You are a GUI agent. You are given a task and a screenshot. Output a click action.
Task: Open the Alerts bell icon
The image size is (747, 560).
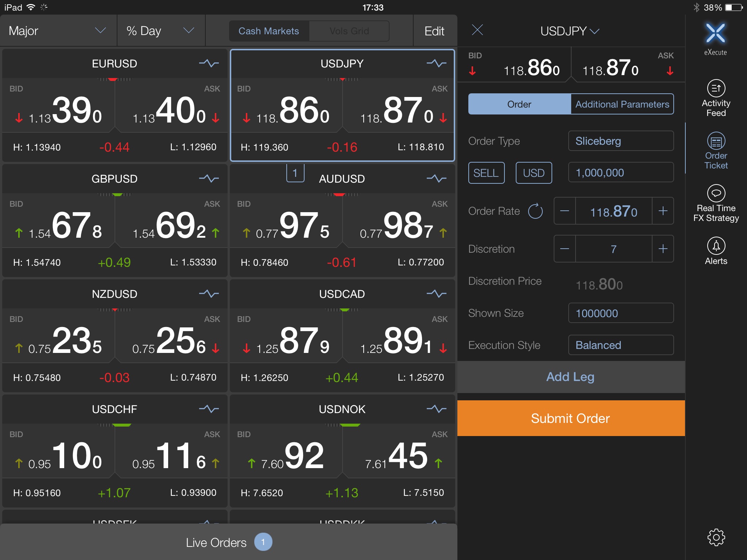click(716, 251)
